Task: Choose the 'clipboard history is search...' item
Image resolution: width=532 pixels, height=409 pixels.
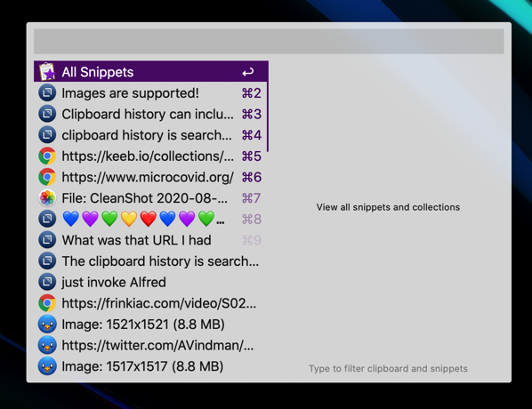Action: coord(151,135)
